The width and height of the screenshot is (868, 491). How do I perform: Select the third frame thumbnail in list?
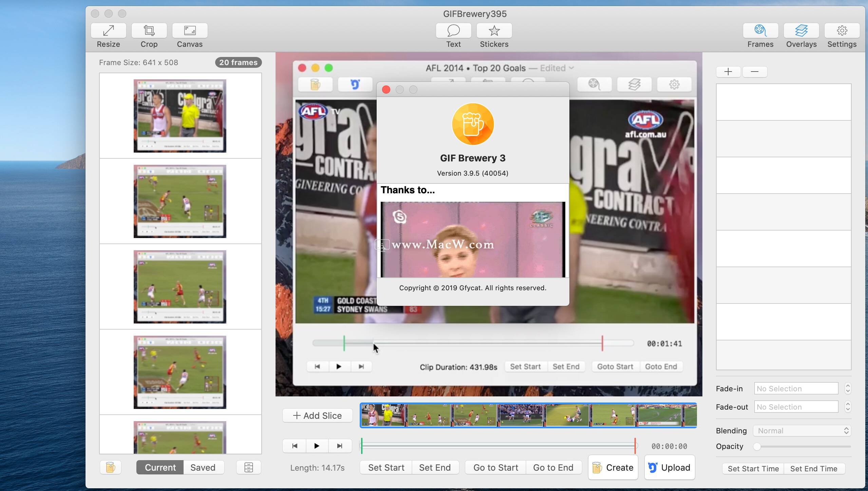coord(180,287)
